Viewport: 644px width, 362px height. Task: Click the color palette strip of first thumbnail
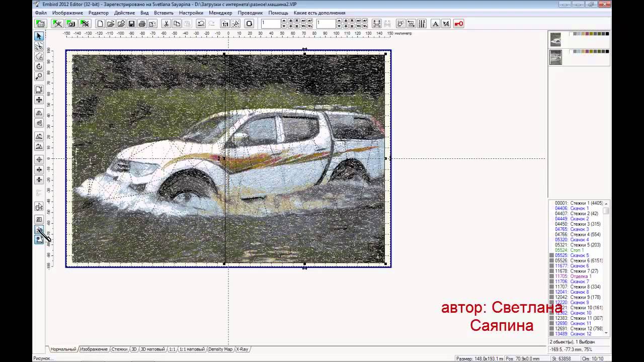point(589,34)
